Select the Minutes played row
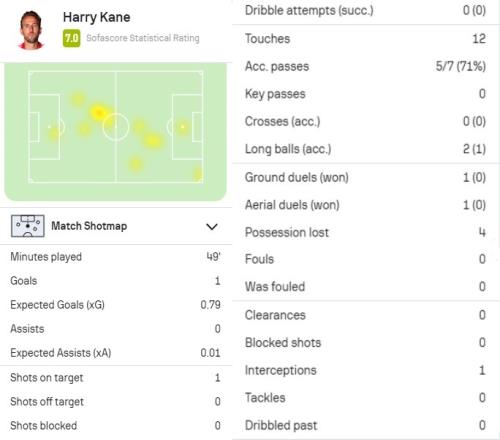This screenshot has width=500, height=440. click(x=116, y=257)
